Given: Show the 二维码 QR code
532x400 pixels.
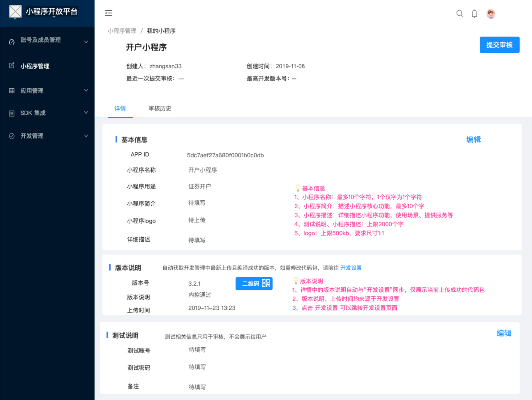Looking at the screenshot, I should pyautogui.click(x=254, y=283).
